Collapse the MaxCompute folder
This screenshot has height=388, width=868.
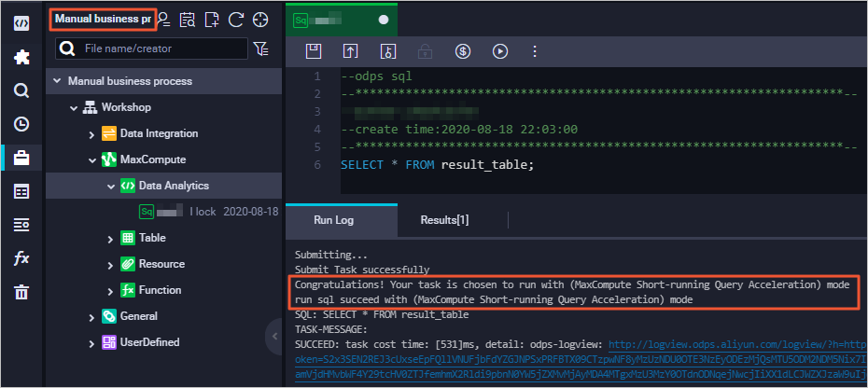coord(91,160)
